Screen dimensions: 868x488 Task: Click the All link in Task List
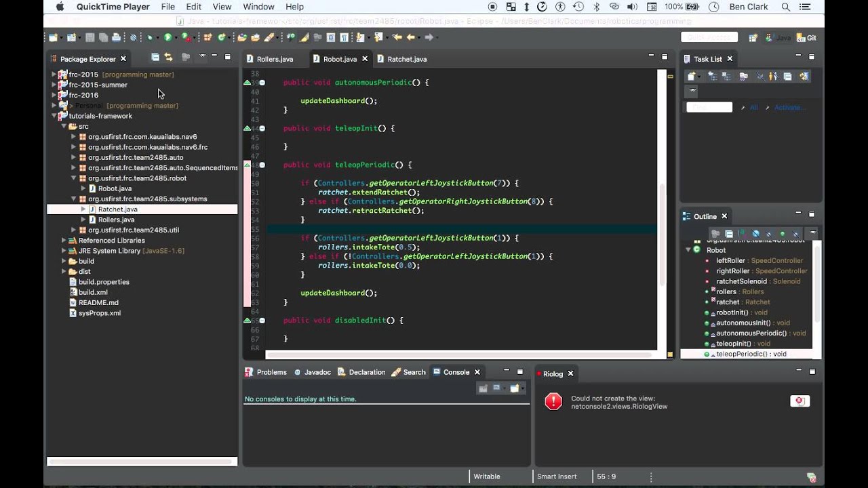pyautogui.click(x=753, y=107)
